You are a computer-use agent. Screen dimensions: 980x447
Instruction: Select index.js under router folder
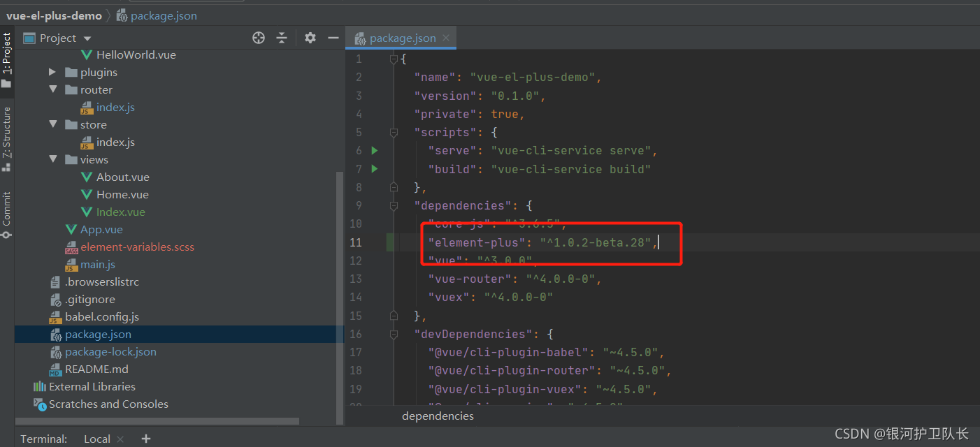(x=115, y=107)
